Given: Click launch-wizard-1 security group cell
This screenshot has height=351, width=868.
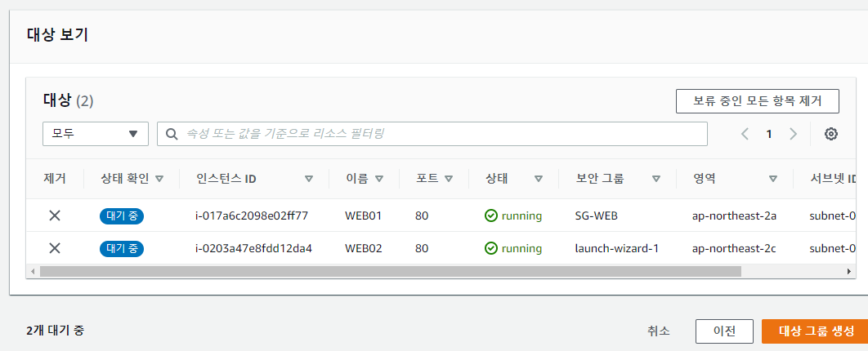Looking at the screenshot, I should pyautogui.click(x=617, y=248).
